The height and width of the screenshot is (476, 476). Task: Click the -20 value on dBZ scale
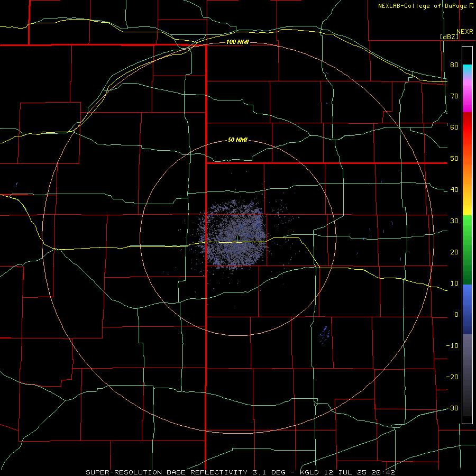pos(452,377)
